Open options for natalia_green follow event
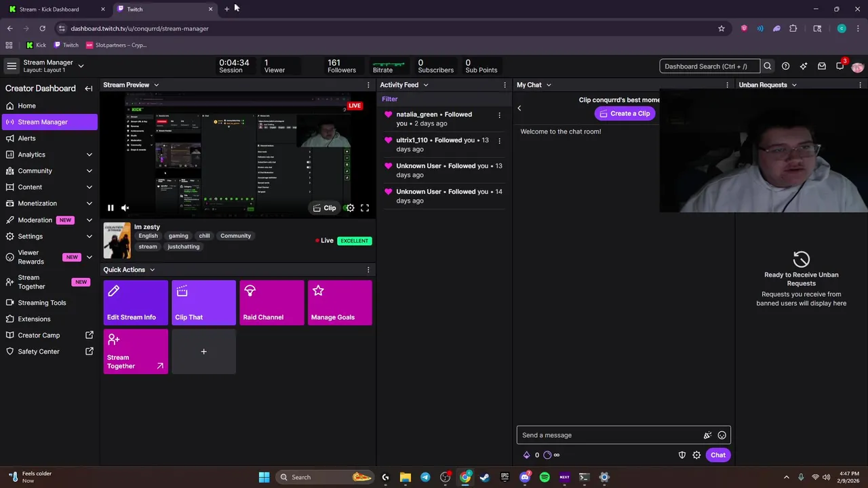Viewport: 868px width, 488px height. 500,115
